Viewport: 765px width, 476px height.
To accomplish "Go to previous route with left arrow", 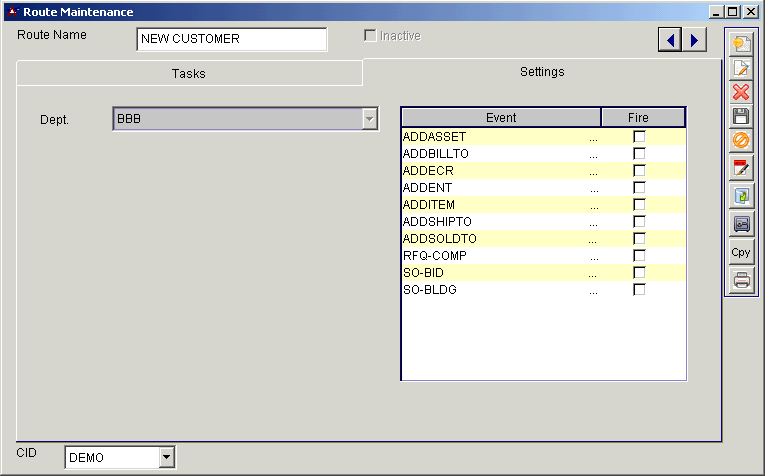I will click(x=669, y=39).
